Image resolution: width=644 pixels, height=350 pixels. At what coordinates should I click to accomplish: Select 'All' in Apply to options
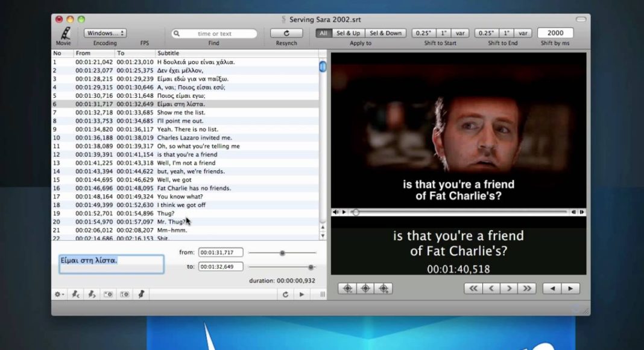pyautogui.click(x=324, y=33)
